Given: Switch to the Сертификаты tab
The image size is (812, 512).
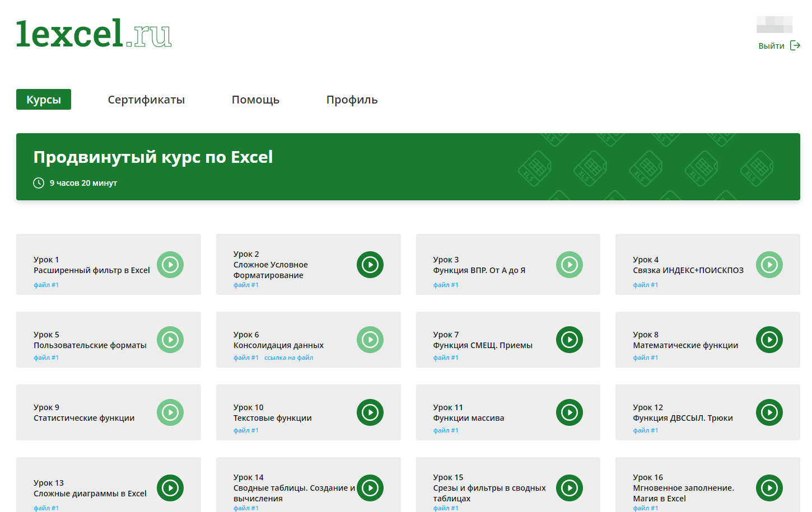Looking at the screenshot, I should (146, 100).
